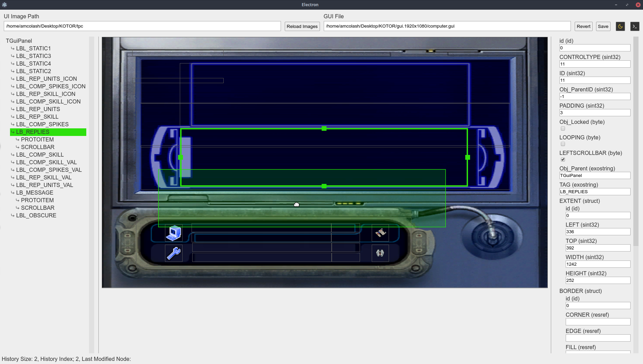This screenshot has width=643, height=364.
Task: Select LBL_COMP_SPIKES_ICON node
Action: 51,86
